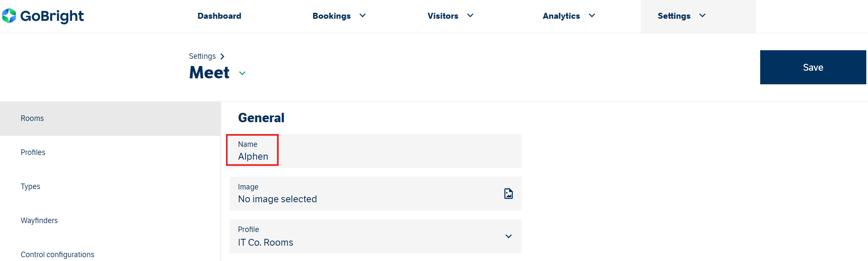
Task: Click the breadcrumb arrow next to Settings
Action: coord(222,57)
